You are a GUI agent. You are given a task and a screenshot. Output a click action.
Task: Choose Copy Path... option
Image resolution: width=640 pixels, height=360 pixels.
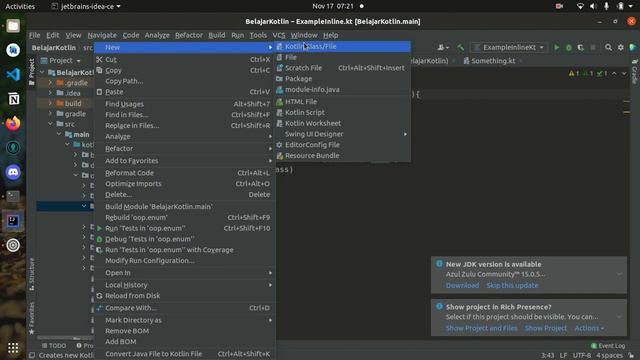coord(184,81)
